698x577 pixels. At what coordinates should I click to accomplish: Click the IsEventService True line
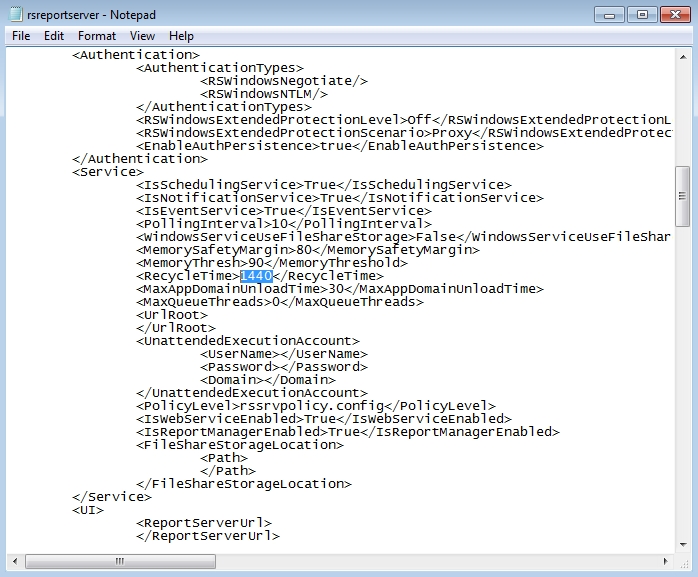(284, 211)
